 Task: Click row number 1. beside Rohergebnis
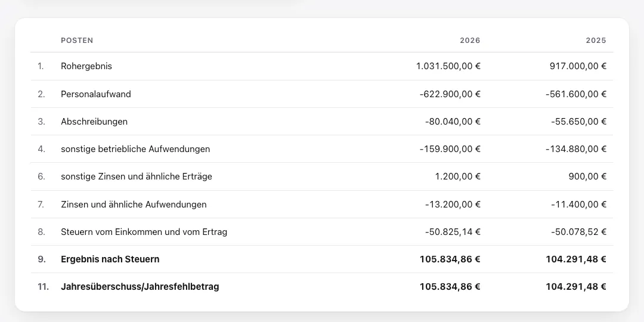click(41, 66)
